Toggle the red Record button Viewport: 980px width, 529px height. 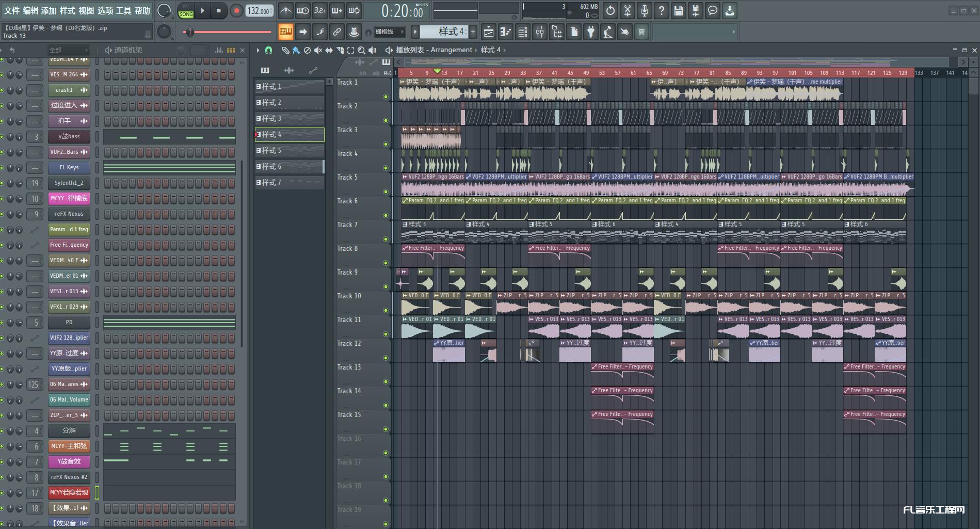coord(236,11)
